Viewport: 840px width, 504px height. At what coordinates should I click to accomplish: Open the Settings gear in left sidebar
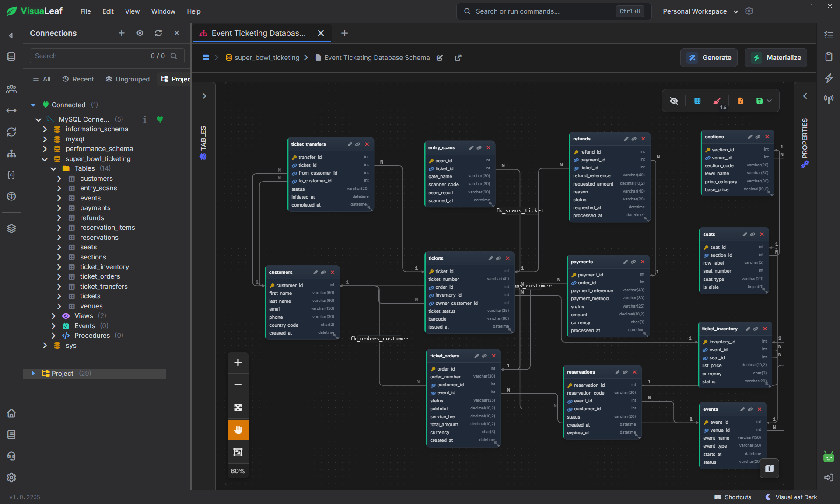pos(11,477)
